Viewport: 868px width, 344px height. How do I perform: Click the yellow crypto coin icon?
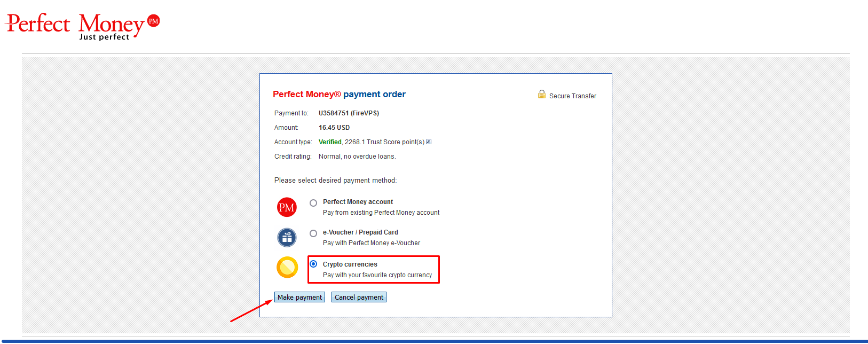pos(287,268)
